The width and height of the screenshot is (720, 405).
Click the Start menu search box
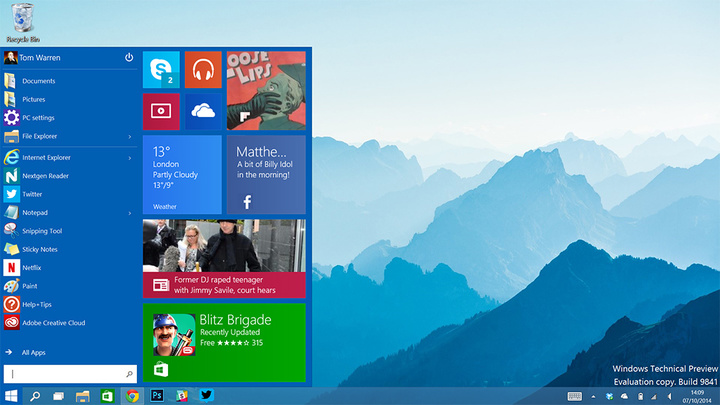pyautogui.click(x=66, y=373)
